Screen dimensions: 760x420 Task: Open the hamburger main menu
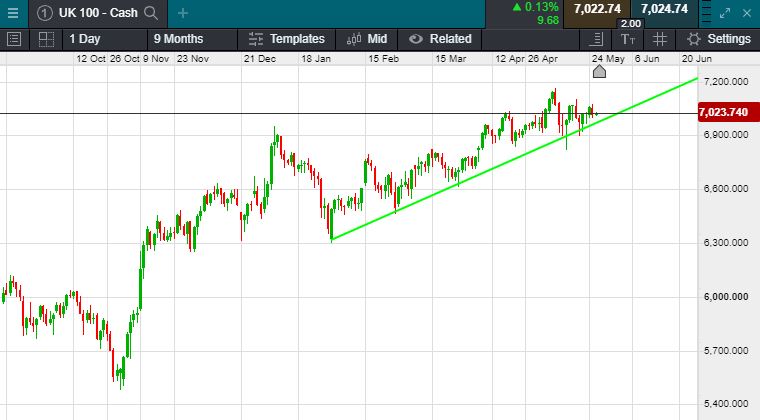pos(12,13)
